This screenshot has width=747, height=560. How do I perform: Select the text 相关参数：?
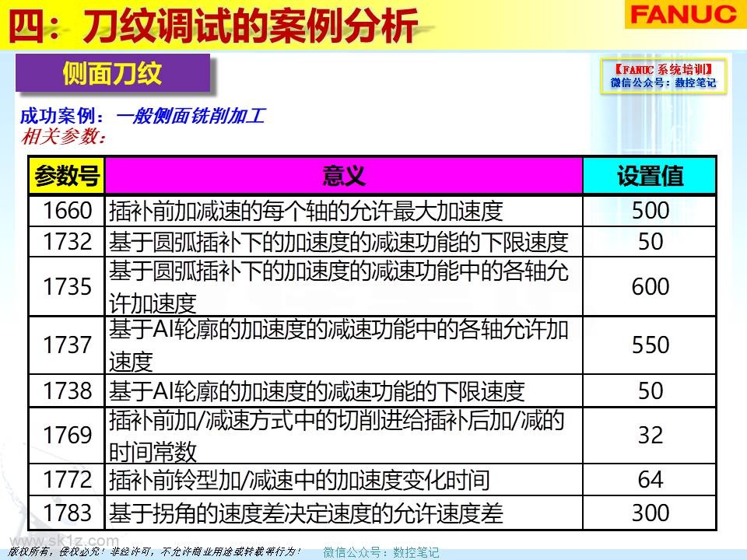point(63,137)
